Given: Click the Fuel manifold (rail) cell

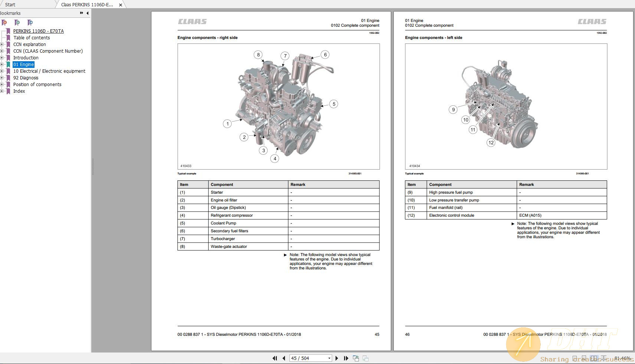Looking at the screenshot, I should 471,207.
